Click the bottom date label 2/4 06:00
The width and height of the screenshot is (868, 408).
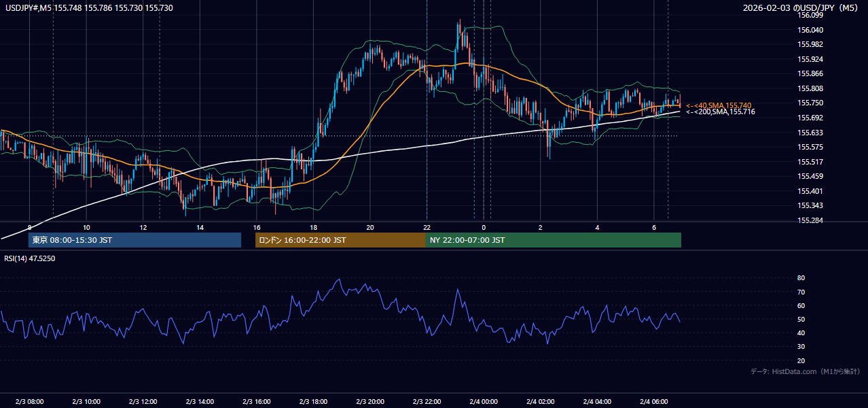click(x=654, y=401)
